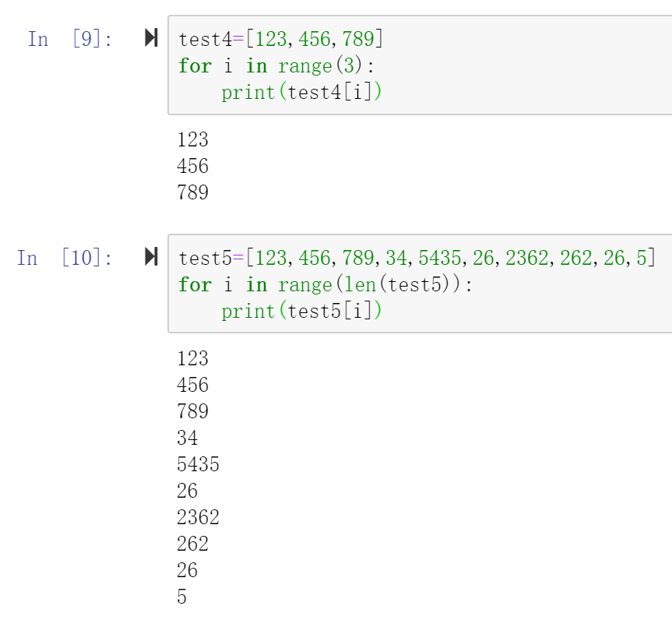This screenshot has height=620, width=672.
Task: Click output value 262
Action: click(192, 544)
